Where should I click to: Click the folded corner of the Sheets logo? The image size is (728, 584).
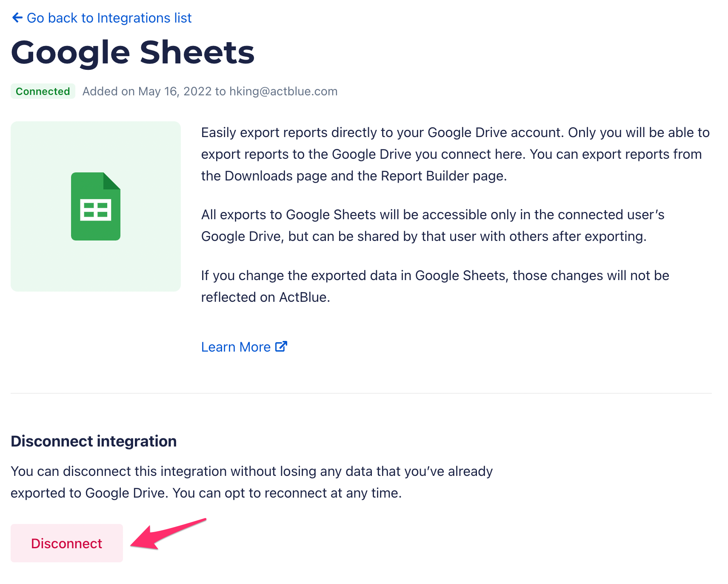tap(112, 180)
